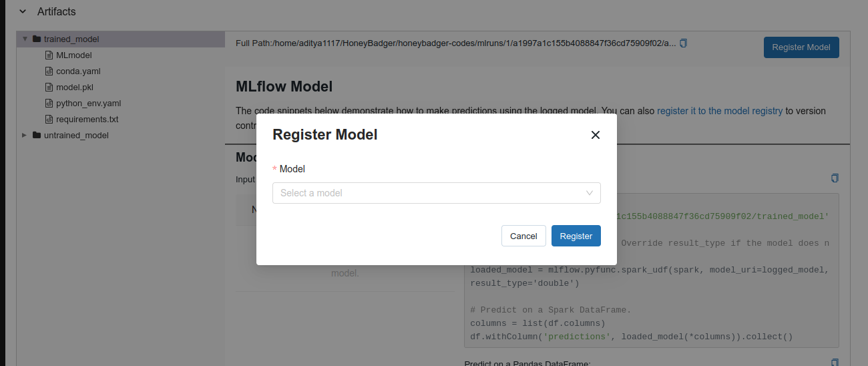Open requirements.txt artifact
This screenshot has height=366, width=868.
[87, 119]
